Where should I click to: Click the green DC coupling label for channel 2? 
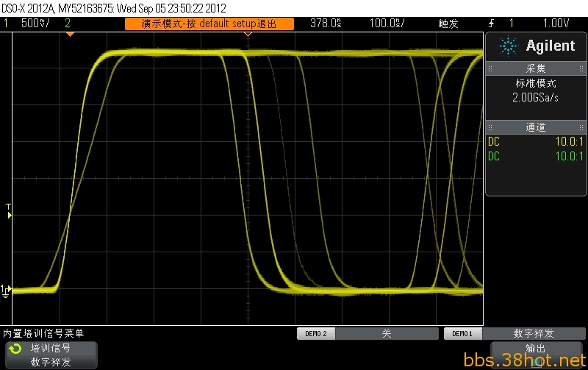[x=494, y=156]
